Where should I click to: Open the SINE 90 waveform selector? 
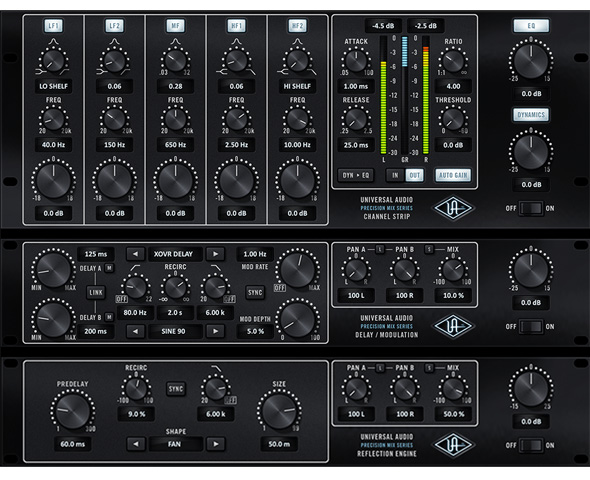pyautogui.click(x=175, y=331)
